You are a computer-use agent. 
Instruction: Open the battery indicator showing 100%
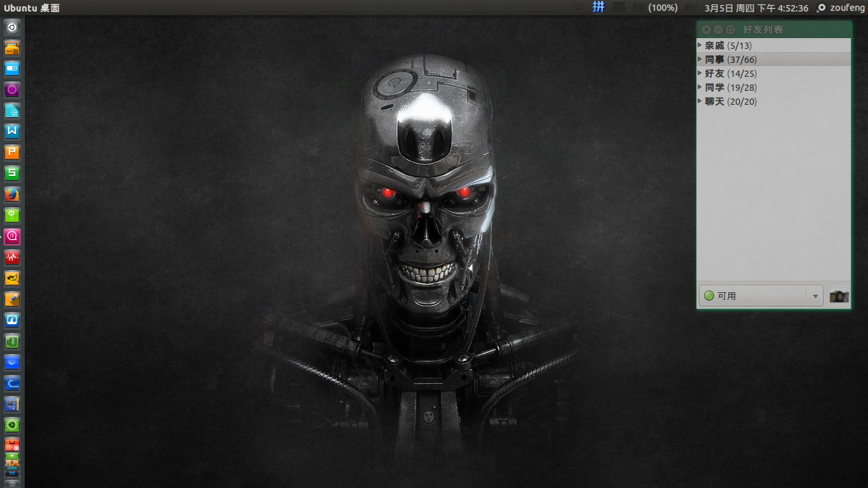654,8
